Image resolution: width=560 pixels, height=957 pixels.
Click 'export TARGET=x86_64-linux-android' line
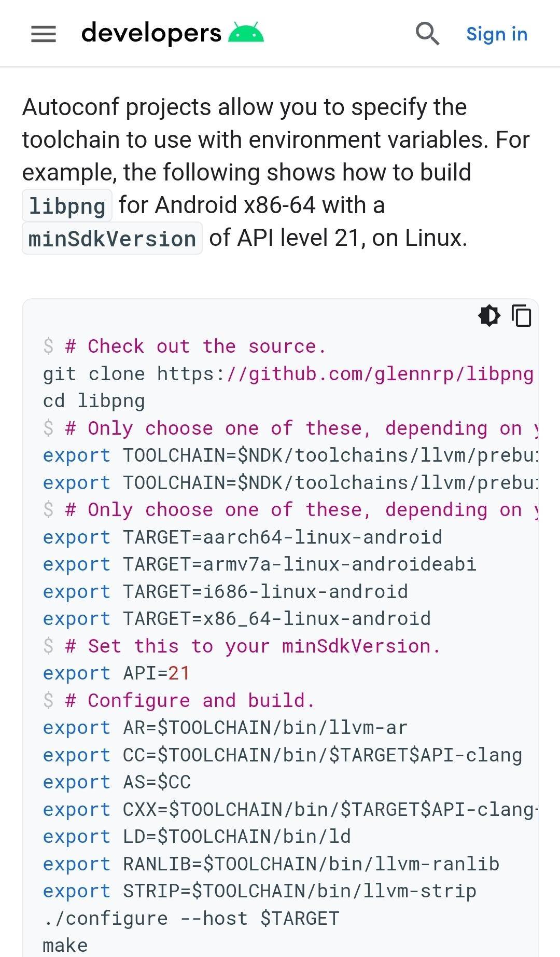237,619
